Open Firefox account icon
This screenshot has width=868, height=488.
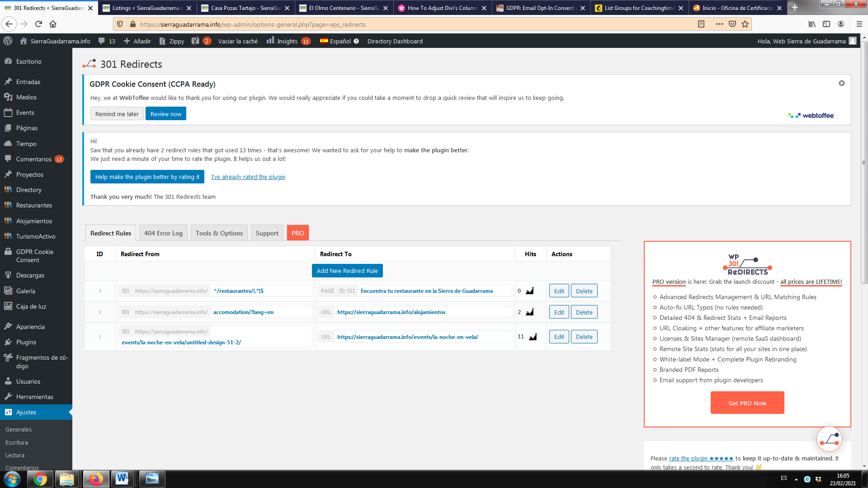(841, 24)
